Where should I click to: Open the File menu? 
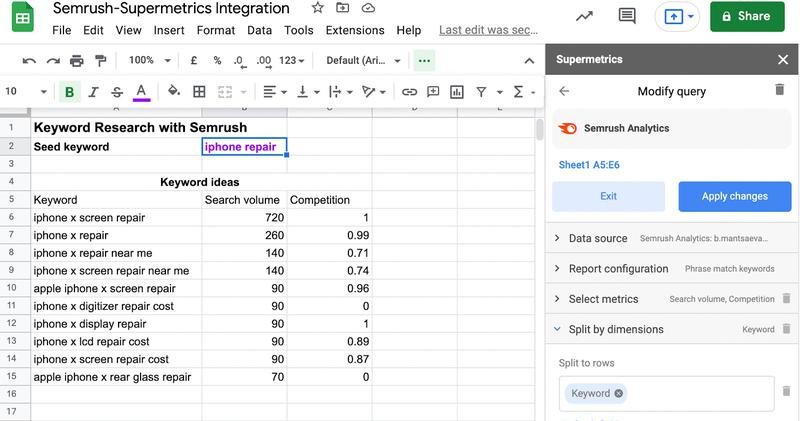(62, 31)
